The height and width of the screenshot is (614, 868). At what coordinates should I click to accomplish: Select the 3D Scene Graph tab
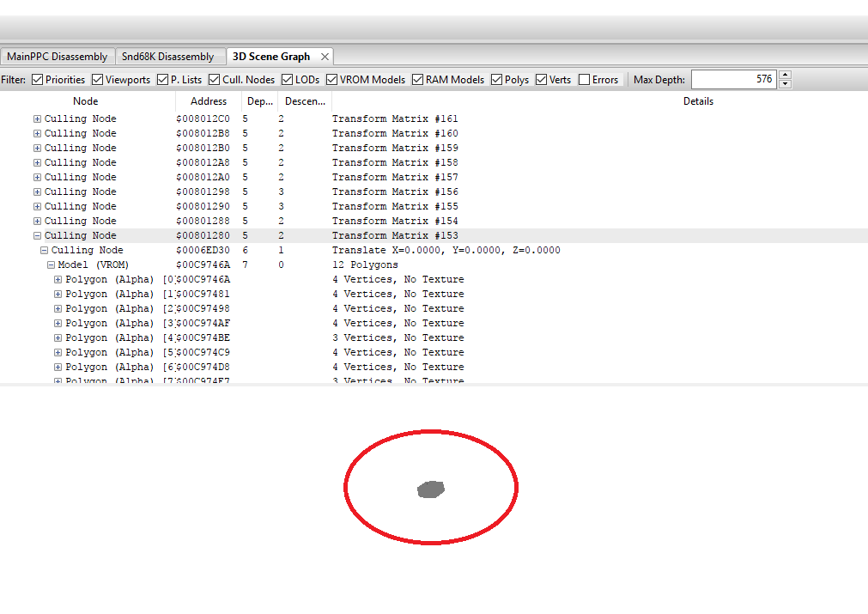tap(271, 57)
